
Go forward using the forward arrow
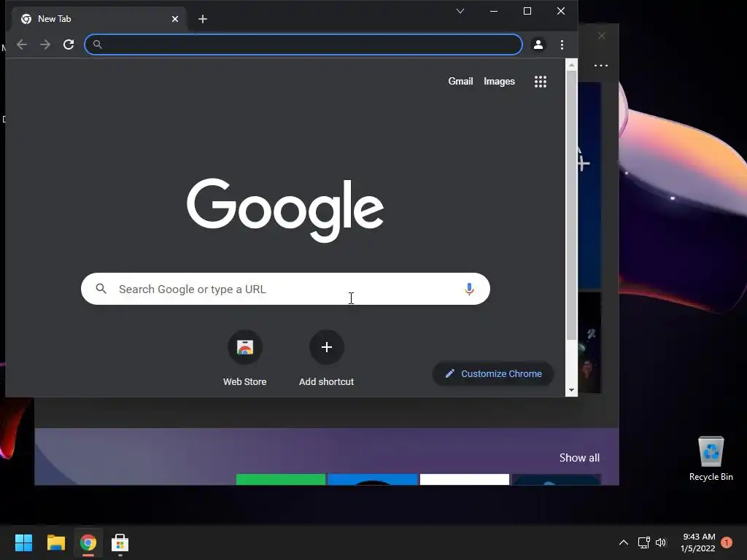coord(45,44)
